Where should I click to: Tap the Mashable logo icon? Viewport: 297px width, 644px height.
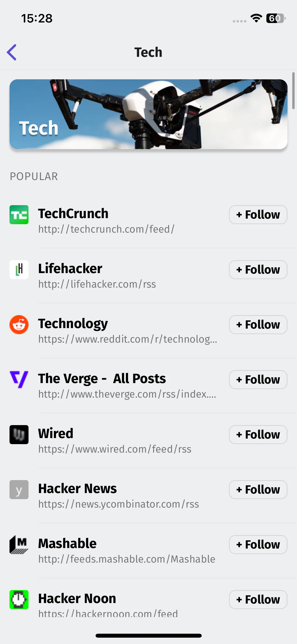tap(19, 545)
